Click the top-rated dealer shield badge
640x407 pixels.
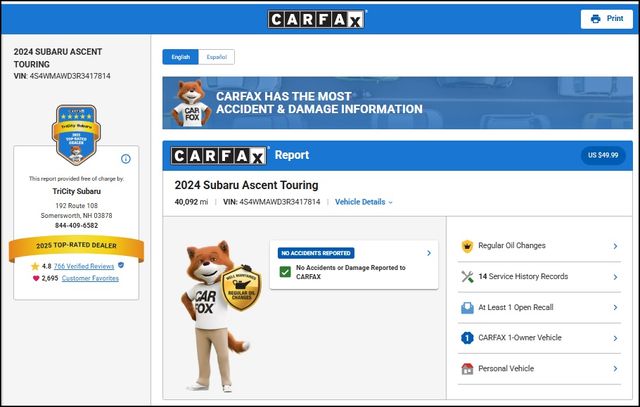click(76, 135)
